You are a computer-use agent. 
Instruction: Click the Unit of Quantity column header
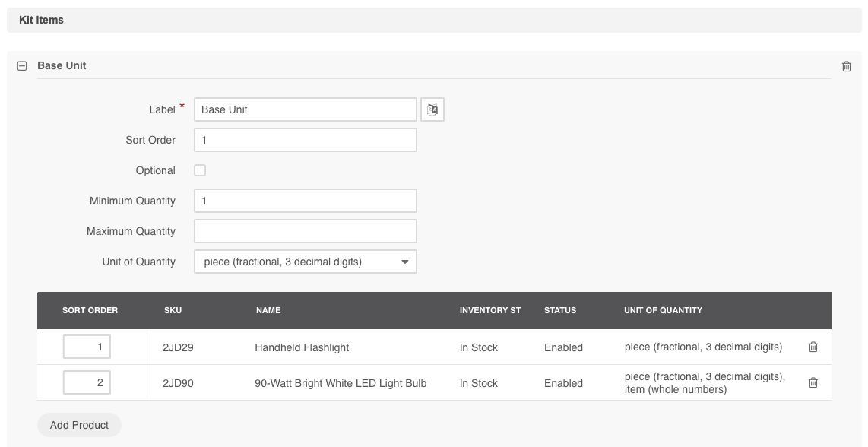pyautogui.click(x=664, y=310)
